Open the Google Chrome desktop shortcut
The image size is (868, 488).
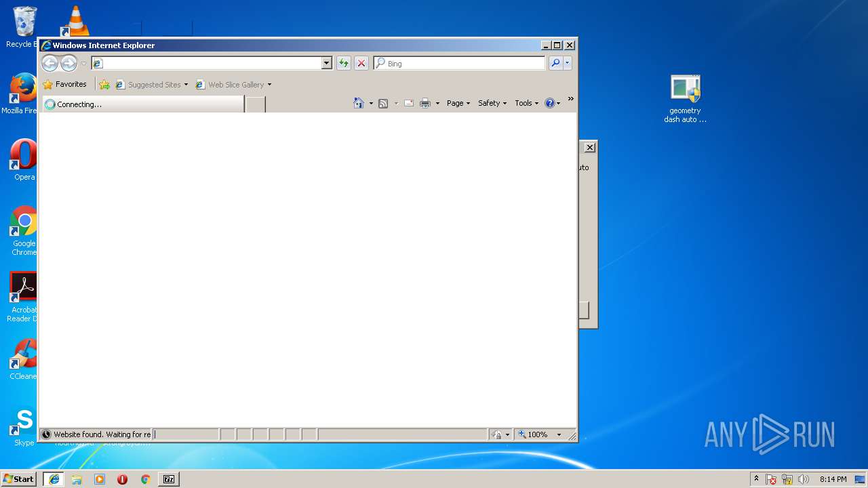24,230
